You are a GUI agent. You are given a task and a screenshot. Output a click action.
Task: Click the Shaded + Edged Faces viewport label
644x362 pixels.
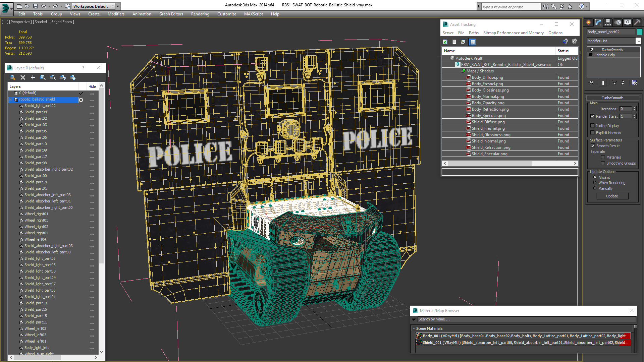pyautogui.click(x=53, y=22)
